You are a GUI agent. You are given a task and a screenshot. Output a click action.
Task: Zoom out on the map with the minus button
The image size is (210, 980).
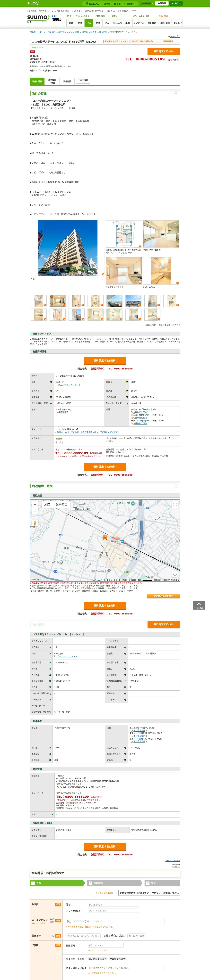coord(35,511)
